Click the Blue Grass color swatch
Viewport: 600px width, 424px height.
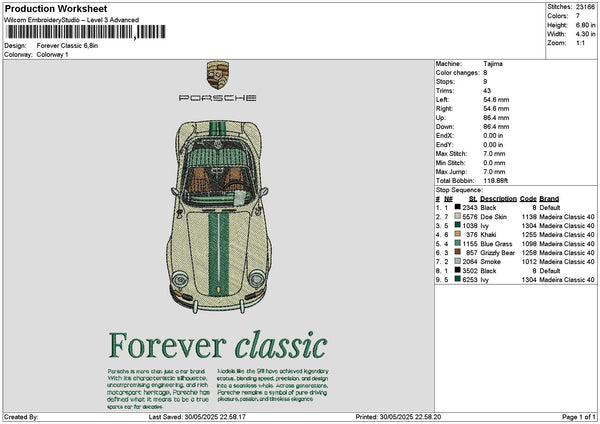pos(457,243)
